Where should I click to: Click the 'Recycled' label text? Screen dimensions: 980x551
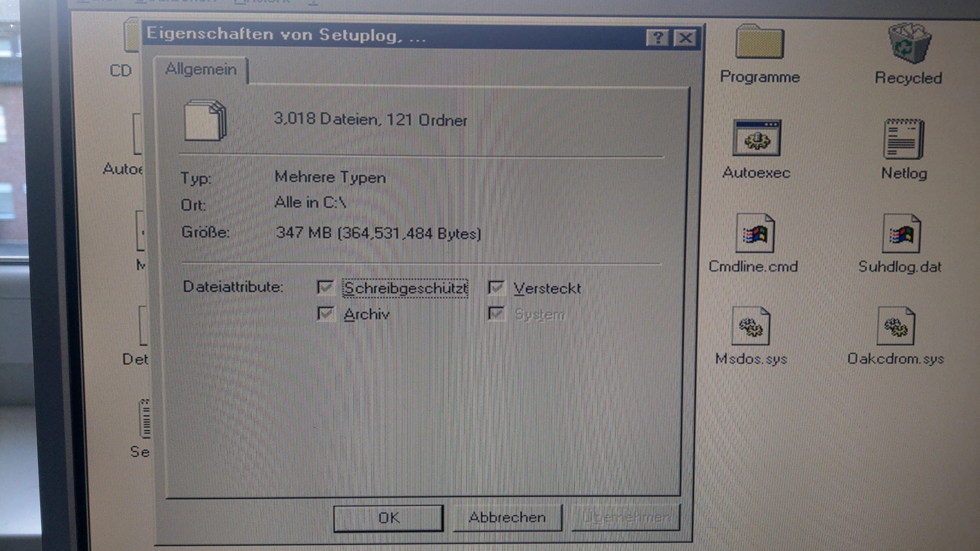click(x=909, y=78)
